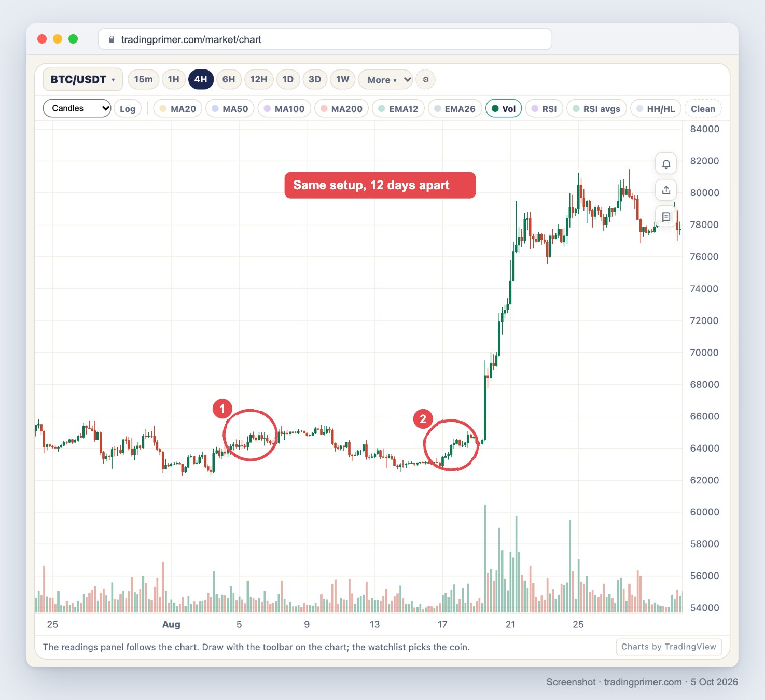Open the chart notes icon
Screen dimensions: 765x700
pos(666,217)
